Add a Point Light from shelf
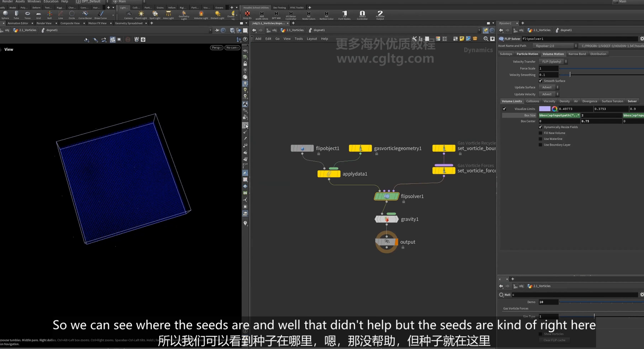The image size is (644, 349). click(141, 15)
